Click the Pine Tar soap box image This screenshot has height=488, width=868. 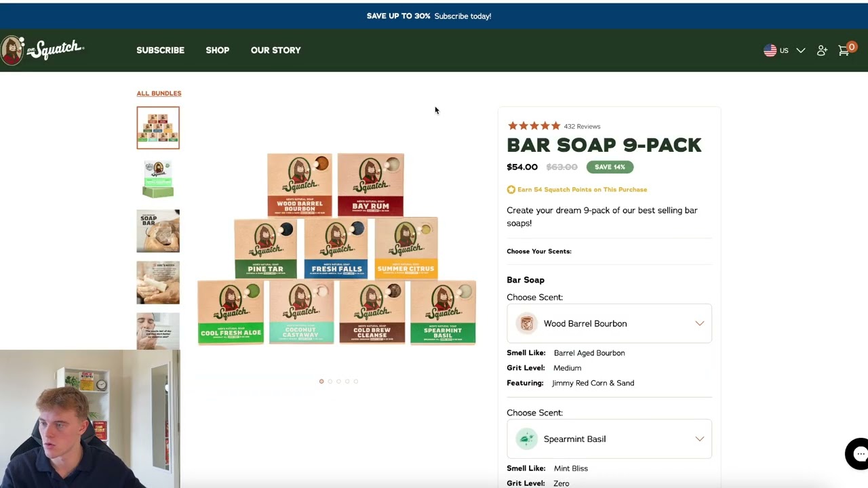(x=265, y=248)
